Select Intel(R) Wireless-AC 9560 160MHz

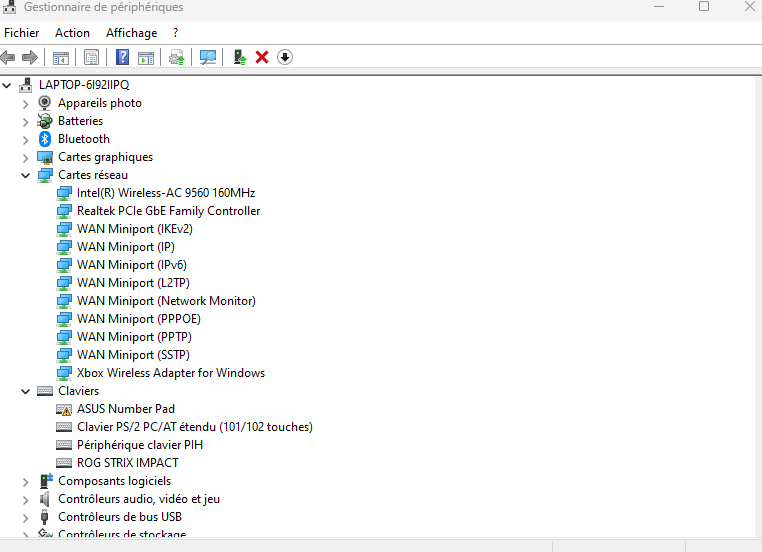pos(166,193)
